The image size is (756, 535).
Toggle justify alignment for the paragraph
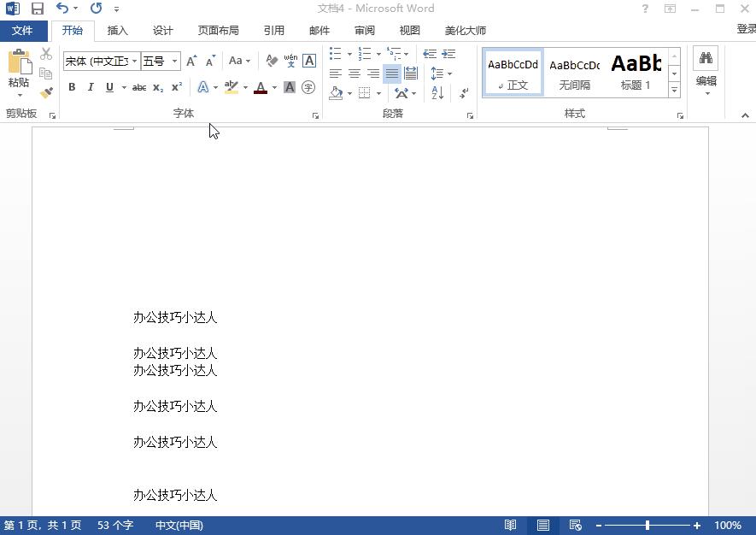coord(391,73)
